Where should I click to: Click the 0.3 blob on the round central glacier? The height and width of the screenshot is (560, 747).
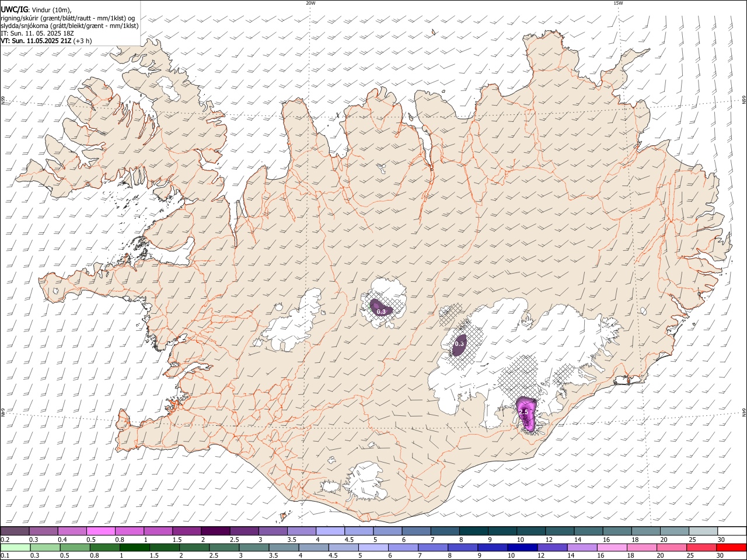pos(381,309)
